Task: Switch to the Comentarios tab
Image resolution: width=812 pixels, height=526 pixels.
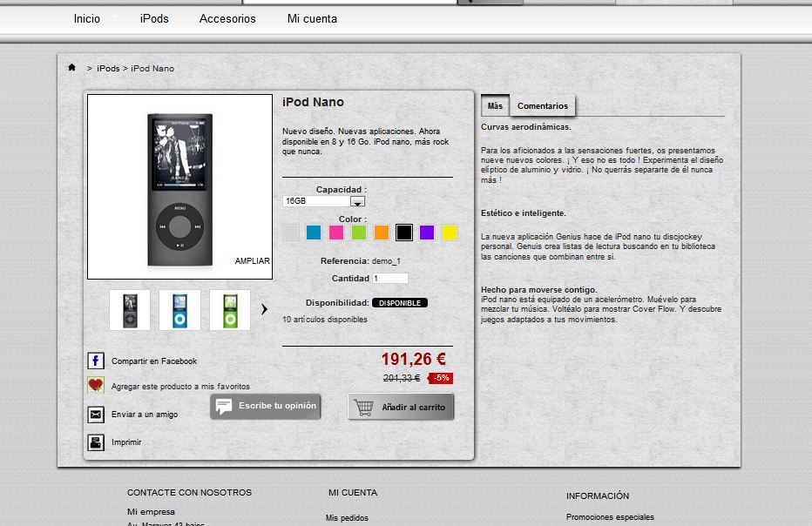Action: coord(542,105)
